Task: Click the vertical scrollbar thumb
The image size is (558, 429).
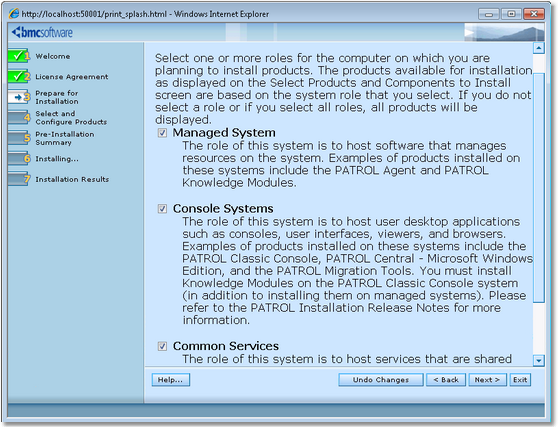Action: pos(538,188)
